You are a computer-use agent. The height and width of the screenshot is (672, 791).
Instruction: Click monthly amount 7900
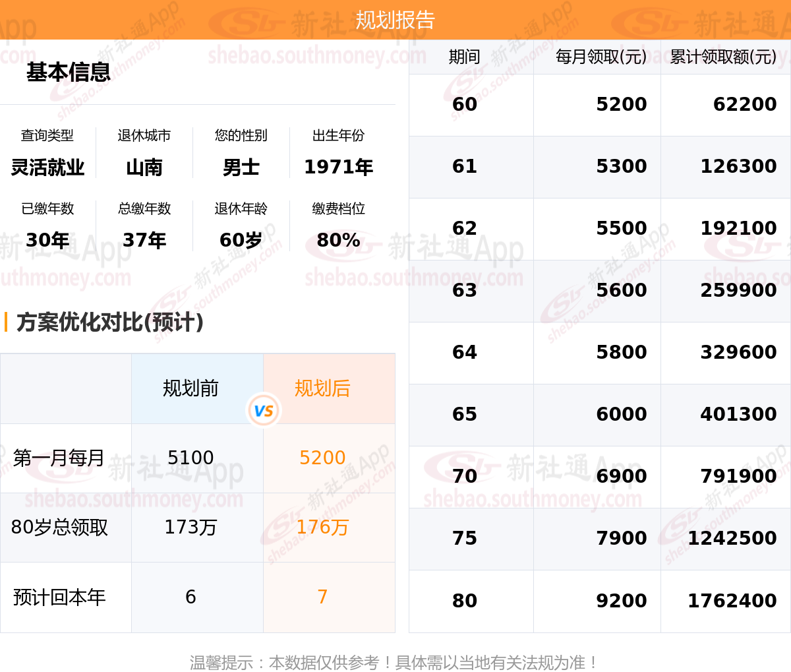click(x=622, y=538)
